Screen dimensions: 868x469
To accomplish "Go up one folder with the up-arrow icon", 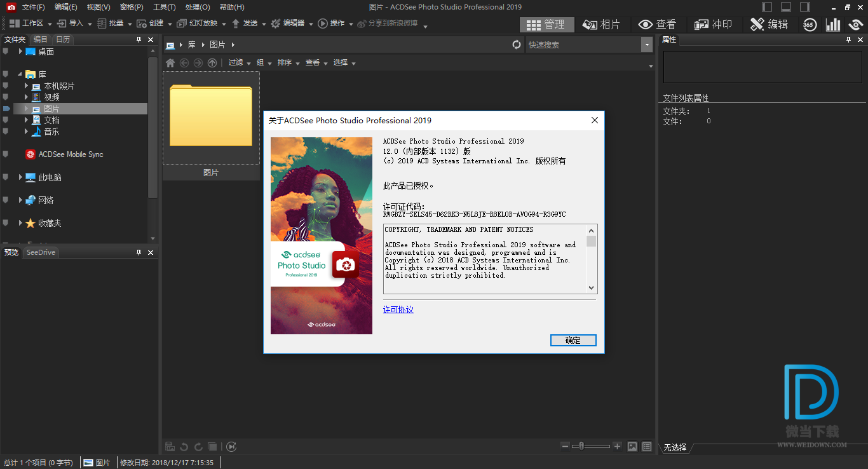I will point(212,62).
